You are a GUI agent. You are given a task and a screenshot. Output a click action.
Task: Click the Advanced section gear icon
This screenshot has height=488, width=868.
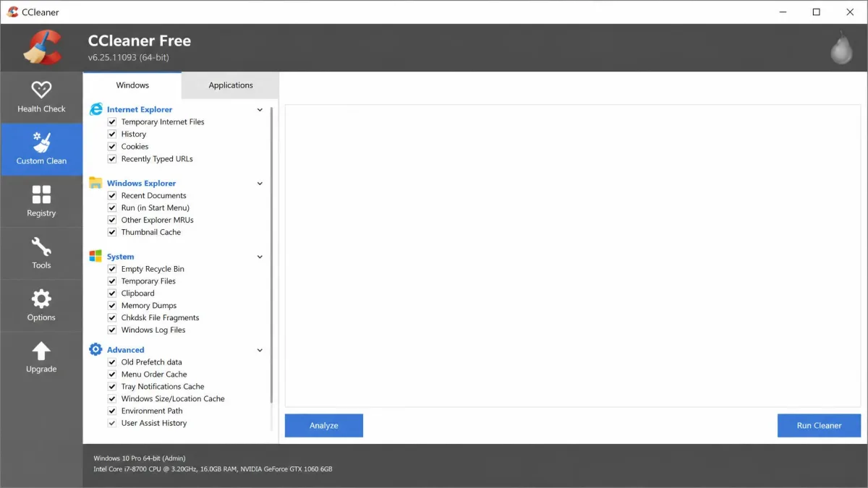coord(95,349)
